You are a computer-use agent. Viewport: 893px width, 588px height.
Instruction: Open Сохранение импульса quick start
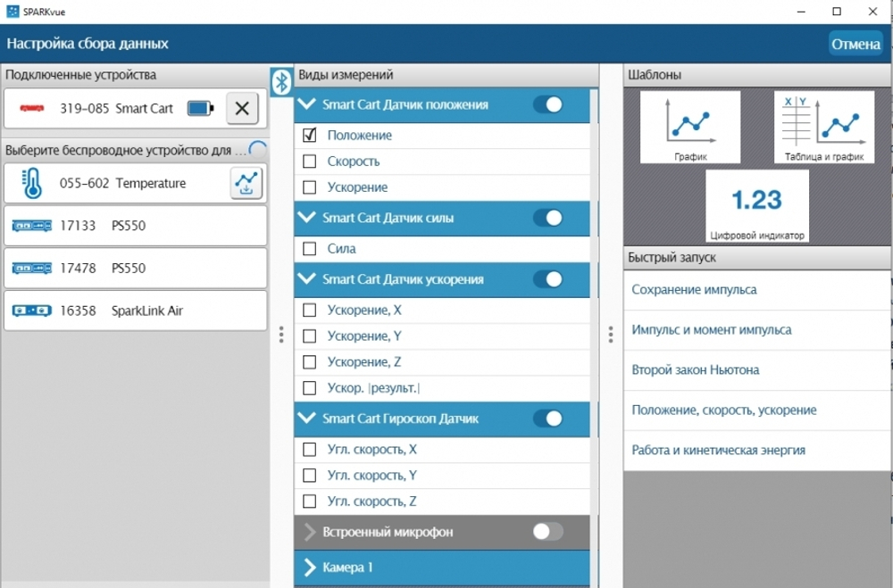(x=694, y=290)
